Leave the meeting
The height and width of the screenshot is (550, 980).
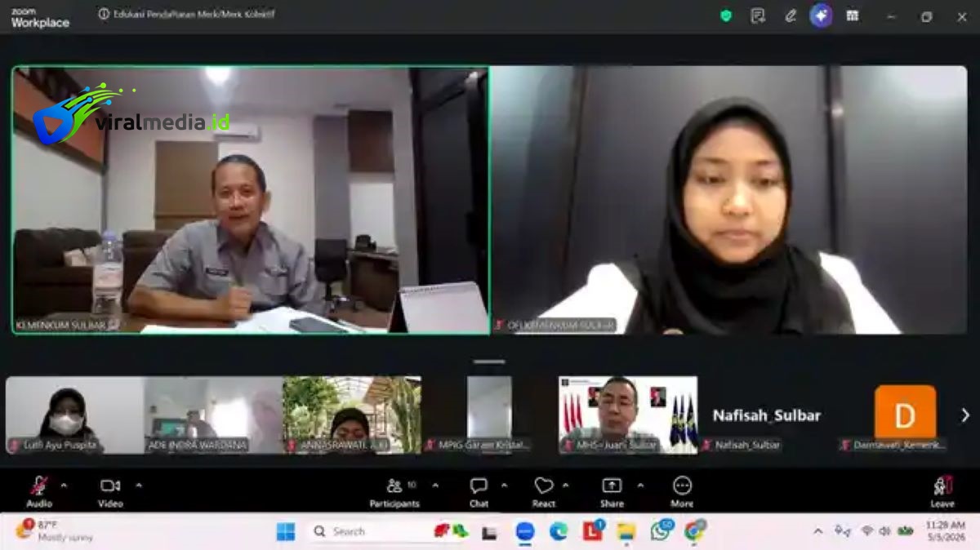coord(942,492)
